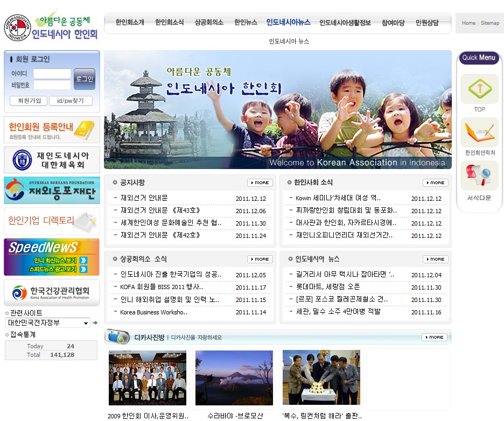Open 참여마당 menu

[393, 23]
